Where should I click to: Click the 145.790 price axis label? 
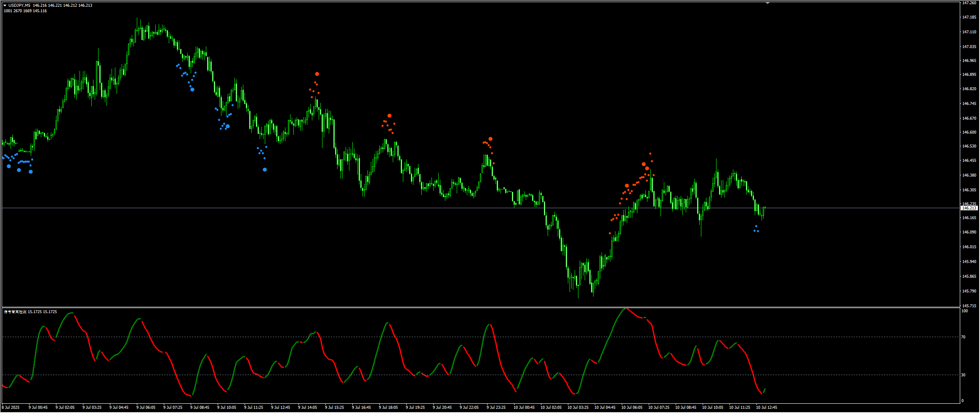[x=969, y=291]
